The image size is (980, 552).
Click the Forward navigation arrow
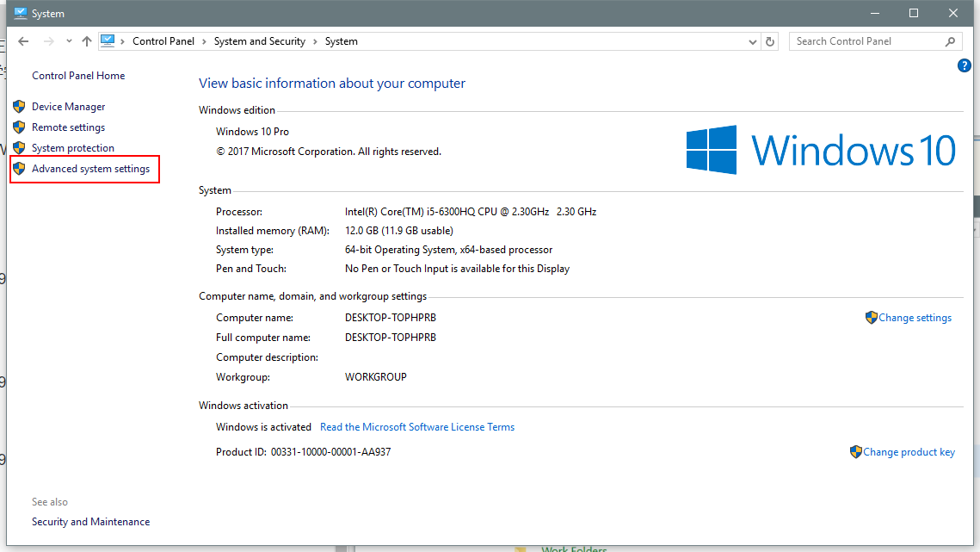point(49,41)
